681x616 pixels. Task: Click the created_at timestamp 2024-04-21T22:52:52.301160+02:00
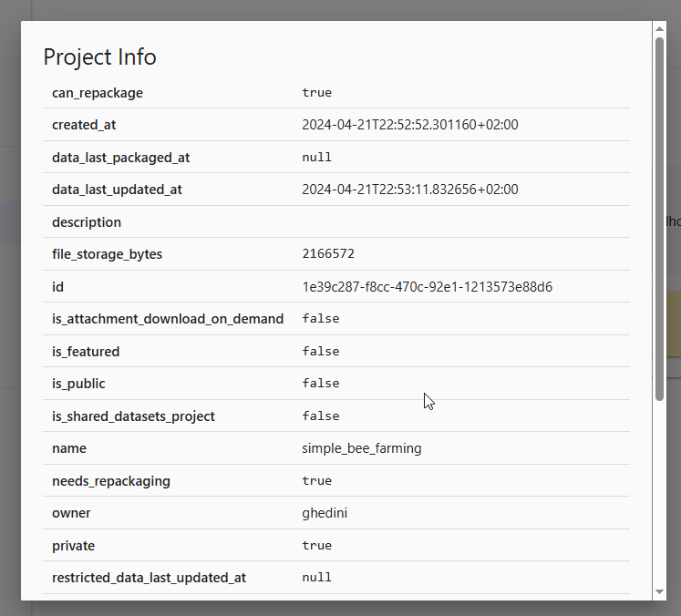pyautogui.click(x=410, y=125)
